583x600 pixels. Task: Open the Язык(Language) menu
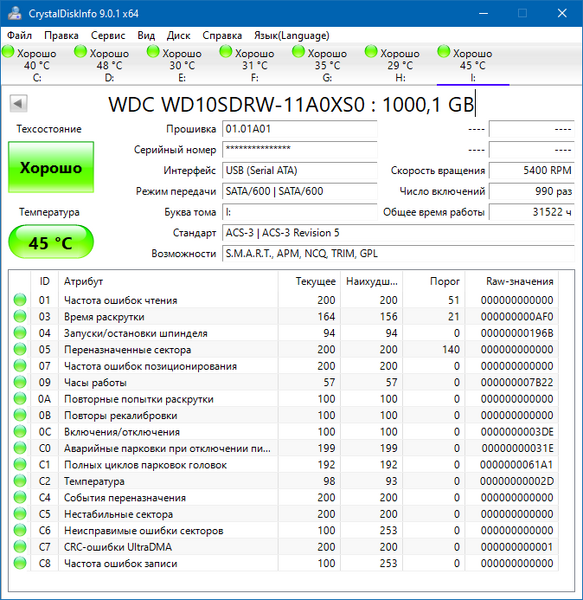tap(292, 36)
